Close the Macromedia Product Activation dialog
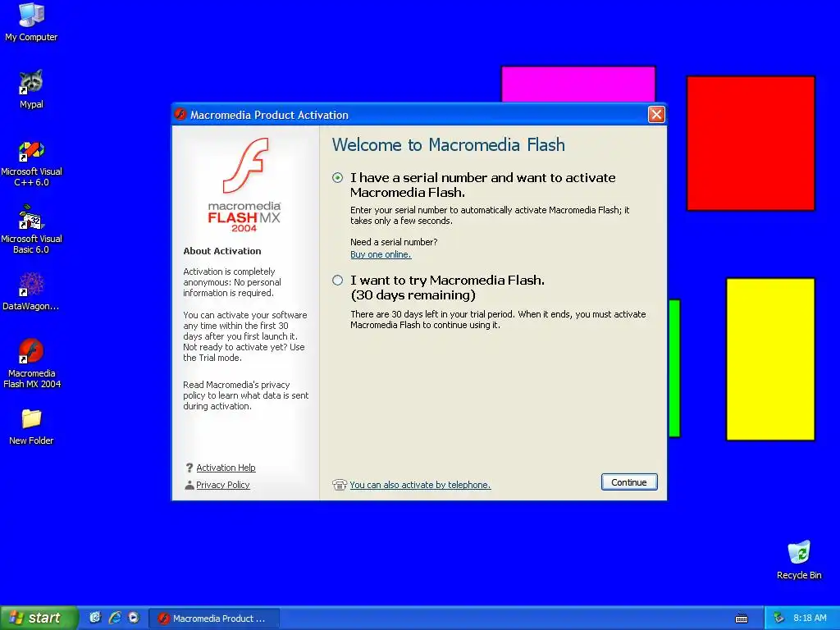The height and width of the screenshot is (630, 840). pyautogui.click(x=656, y=115)
